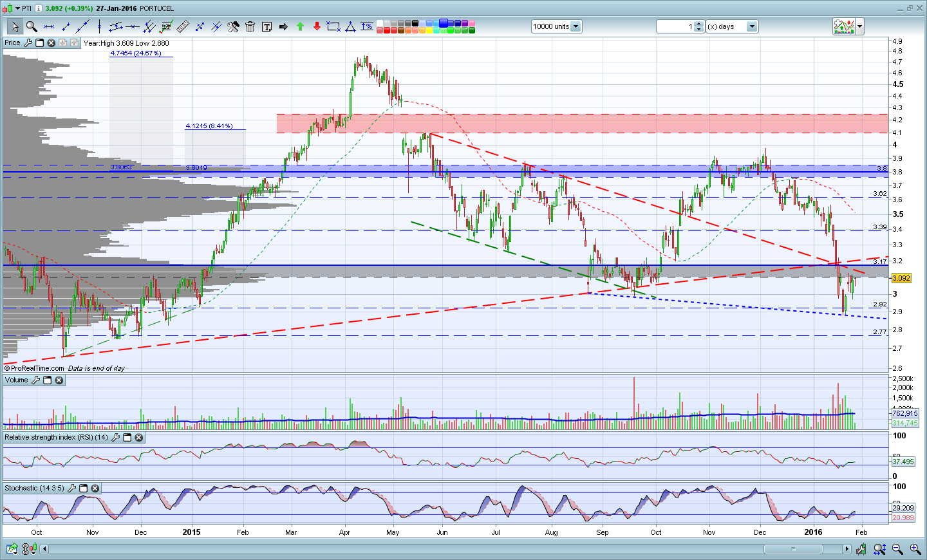Image resolution: width=927 pixels, height=560 pixels.
Task: Click the PTI chart icon in title bar
Action: point(7,8)
